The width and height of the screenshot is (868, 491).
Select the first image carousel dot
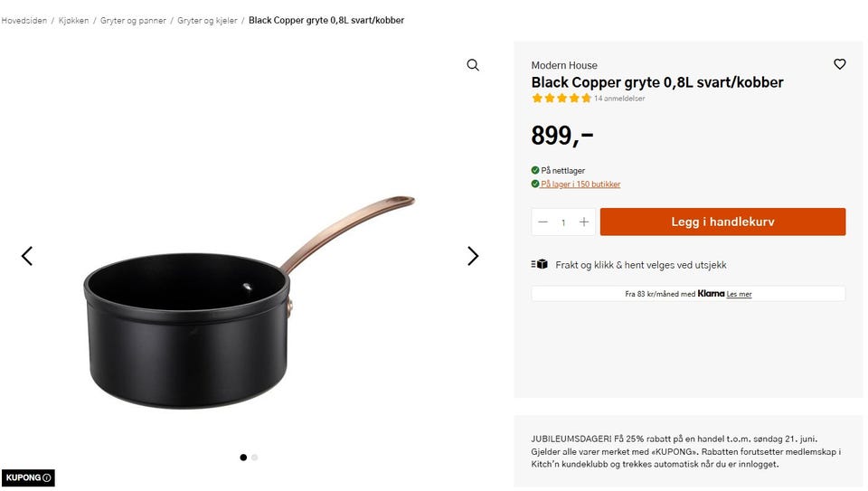click(243, 458)
